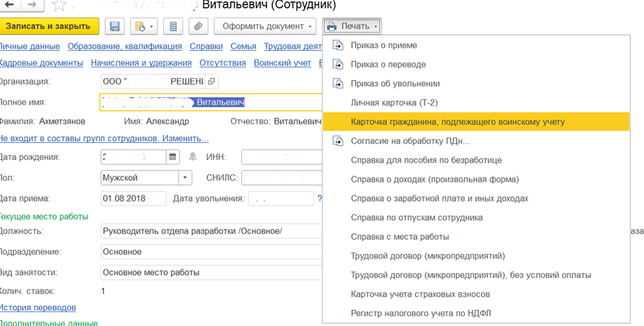Open the Справки link
The width and height of the screenshot is (644, 326).
point(206,46)
